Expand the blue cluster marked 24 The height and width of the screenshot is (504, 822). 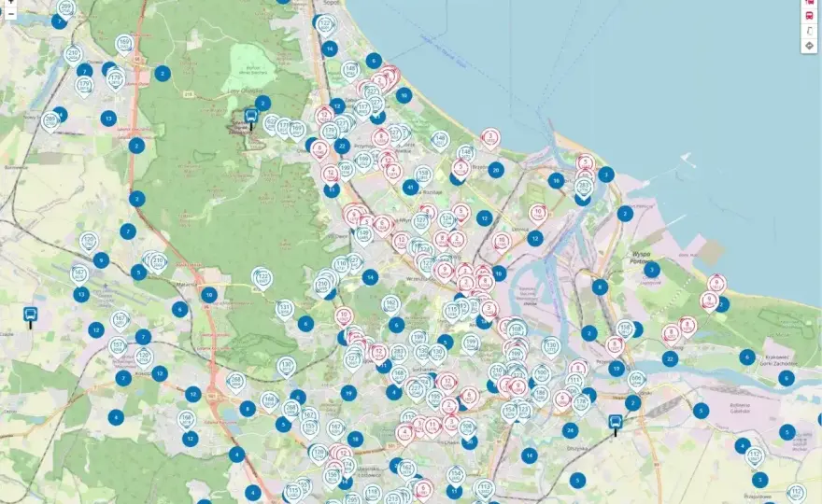point(571,430)
